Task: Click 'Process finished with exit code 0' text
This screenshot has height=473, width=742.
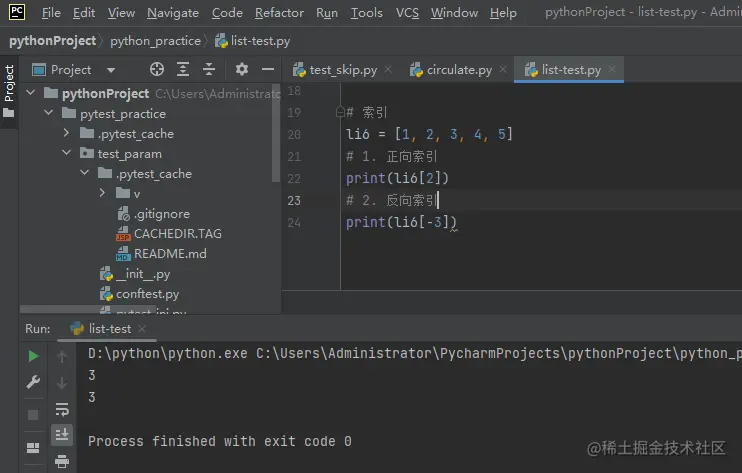Action: (x=220, y=441)
